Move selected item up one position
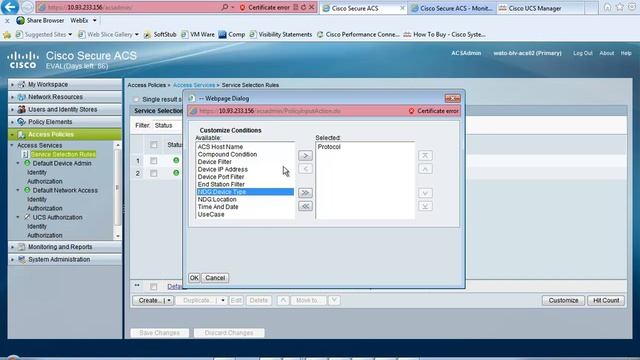 [425, 169]
